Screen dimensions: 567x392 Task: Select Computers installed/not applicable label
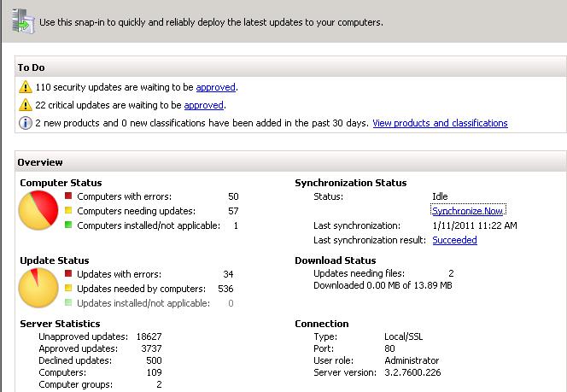(x=149, y=225)
